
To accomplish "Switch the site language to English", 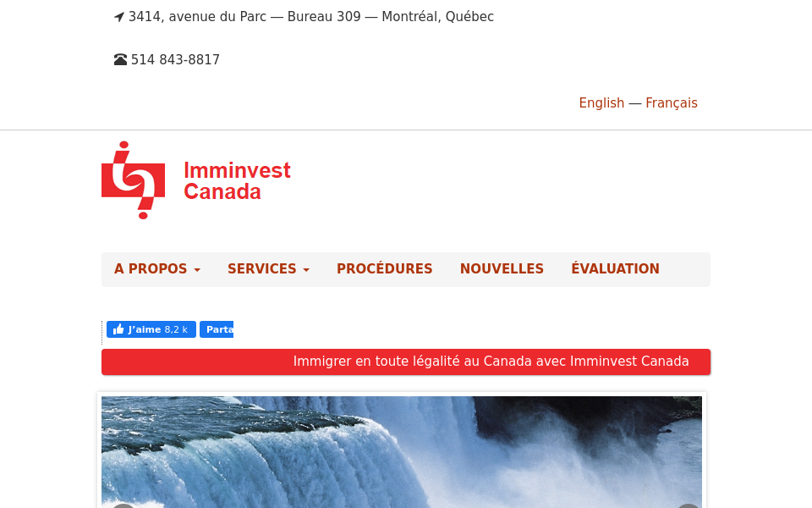I will click(x=601, y=102).
